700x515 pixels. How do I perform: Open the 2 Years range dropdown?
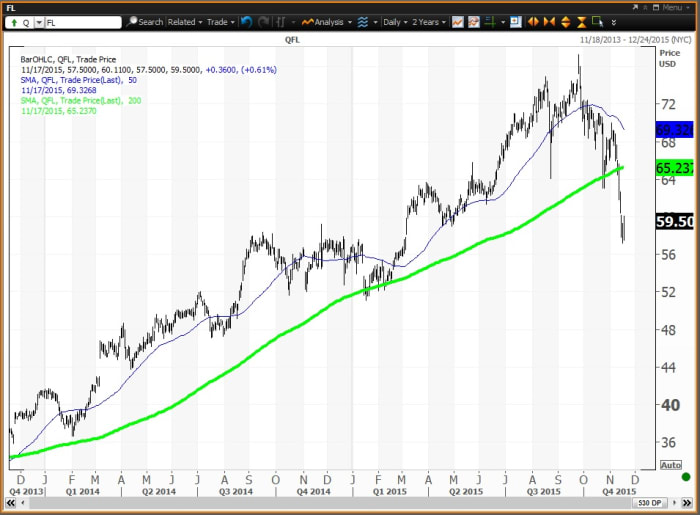coord(429,22)
